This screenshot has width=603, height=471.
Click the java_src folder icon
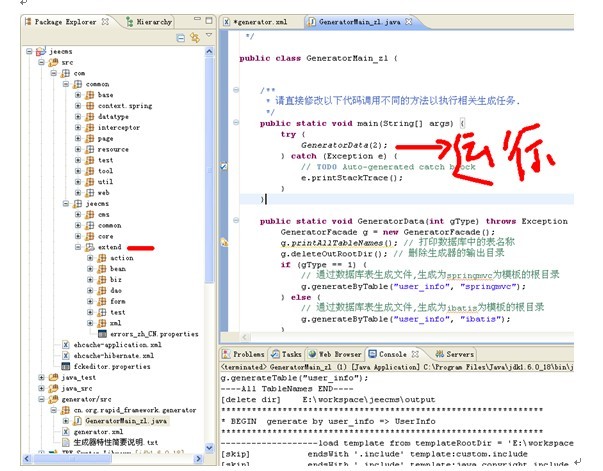pyautogui.click(x=53, y=388)
